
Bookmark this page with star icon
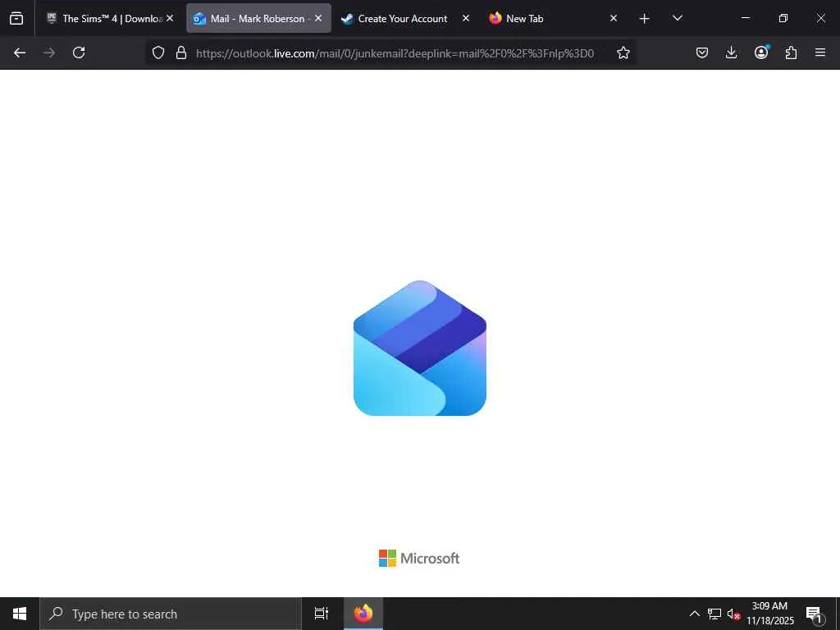click(623, 52)
